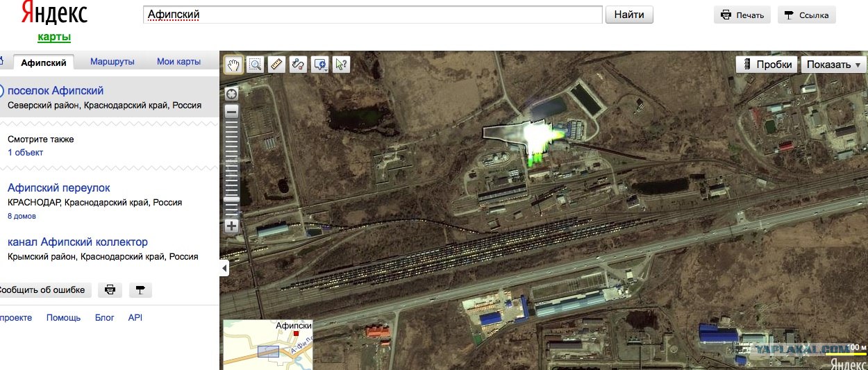Activate the zoom-to-area magnifier tool
This screenshot has width=868, height=370.
255,65
